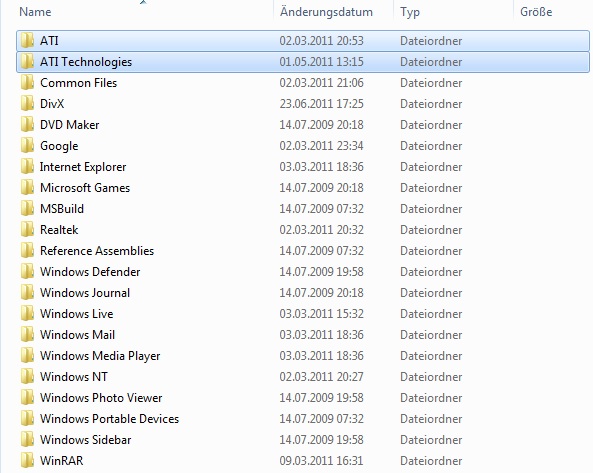Select the Microsoft Games folder name
593x473 pixels.
tap(85, 188)
